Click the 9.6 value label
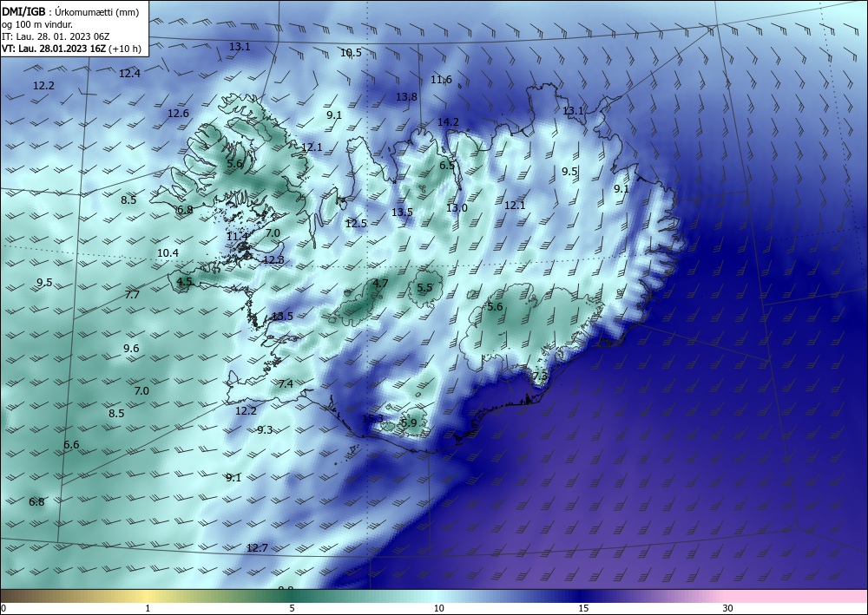Viewport: 868px width, 615px height. pyautogui.click(x=131, y=349)
